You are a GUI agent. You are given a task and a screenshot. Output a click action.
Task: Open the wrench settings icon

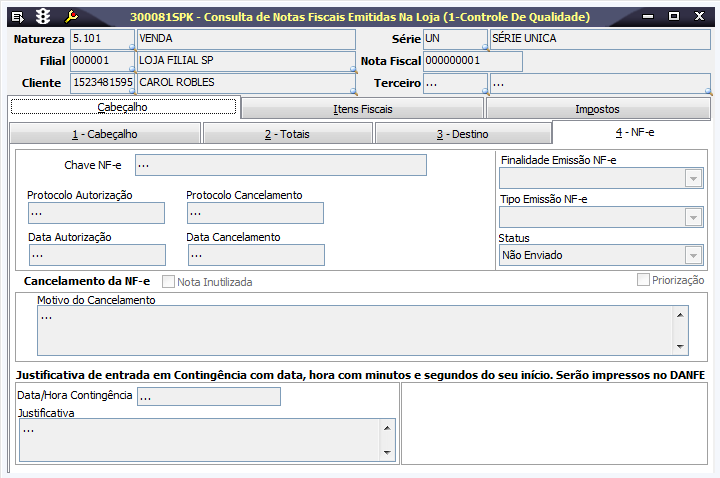(x=70, y=17)
